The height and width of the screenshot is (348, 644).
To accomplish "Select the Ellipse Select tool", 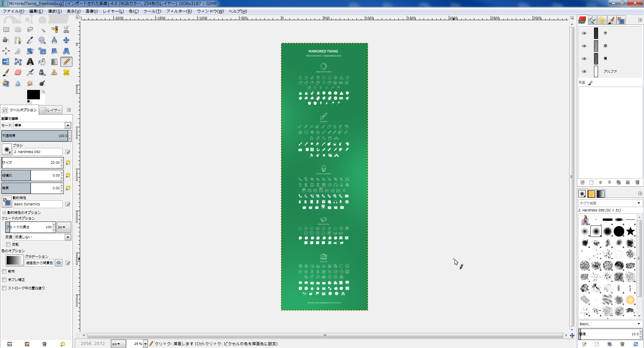I will point(18,30).
